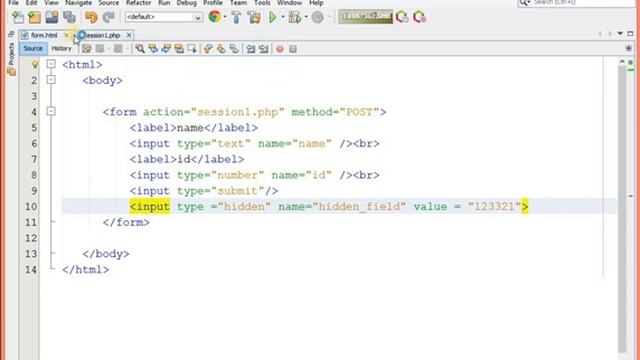Image resolution: width=640 pixels, height=360 pixels.
Task: Click the "session1.php" action value on line 4
Action: click(237, 112)
